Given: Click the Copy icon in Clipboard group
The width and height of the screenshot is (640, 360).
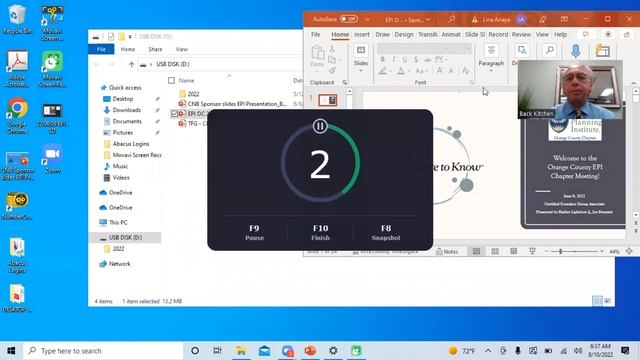Looking at the screenshot, I should pos(332,60).
